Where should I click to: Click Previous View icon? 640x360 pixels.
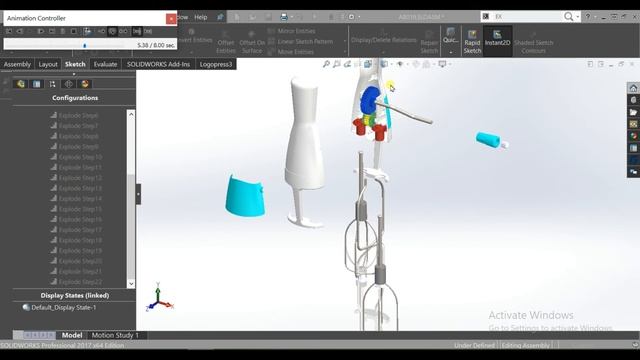pyautogui.click(x=347, y=64)
